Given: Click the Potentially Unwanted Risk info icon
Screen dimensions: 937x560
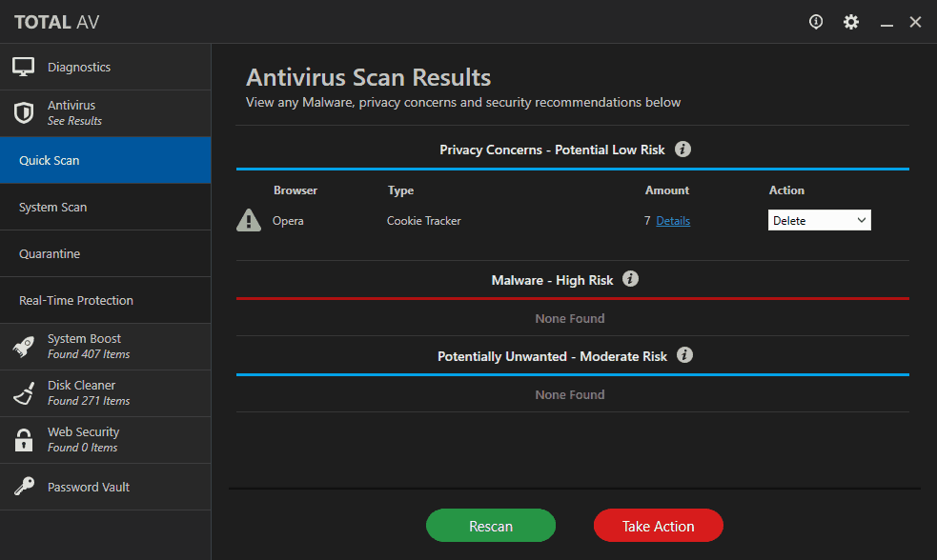Looking at the screenshot, I should pyautogui.click(x=684, y=356).
